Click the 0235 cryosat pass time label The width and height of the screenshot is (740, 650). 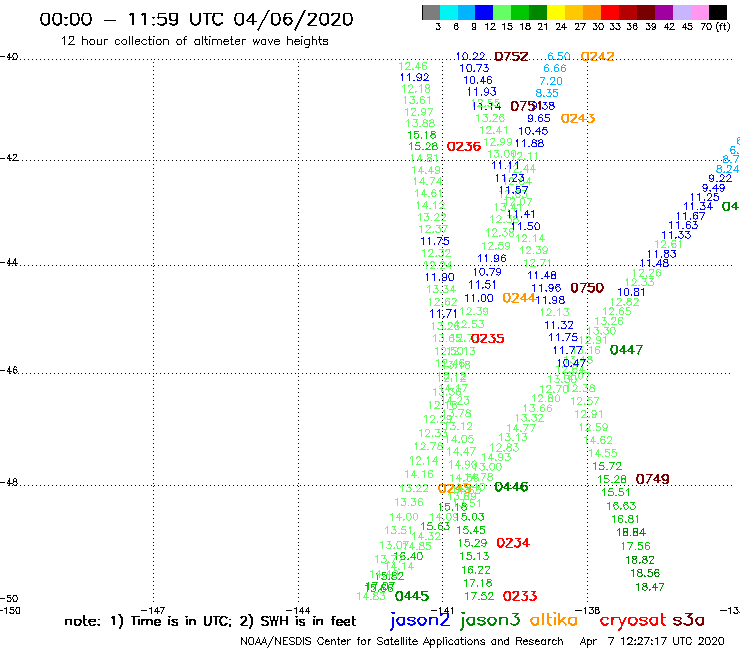[x=488, y=338]
